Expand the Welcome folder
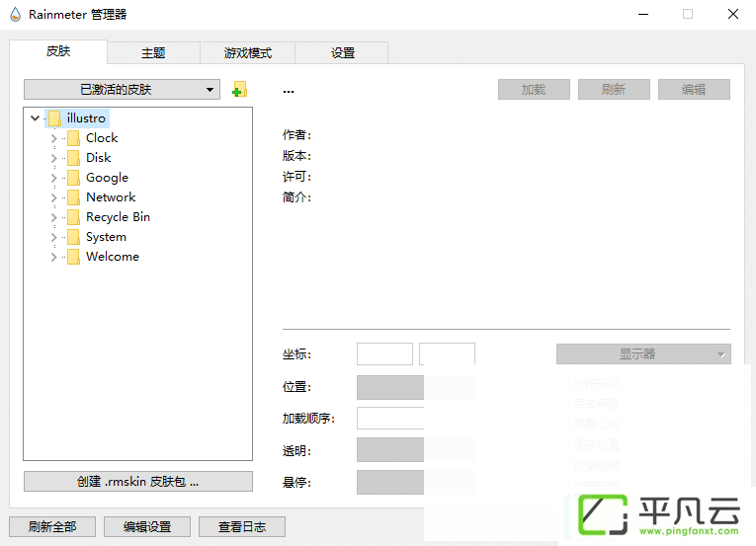The width and height of the screenshot is (756, 546). tap(53, 257)
